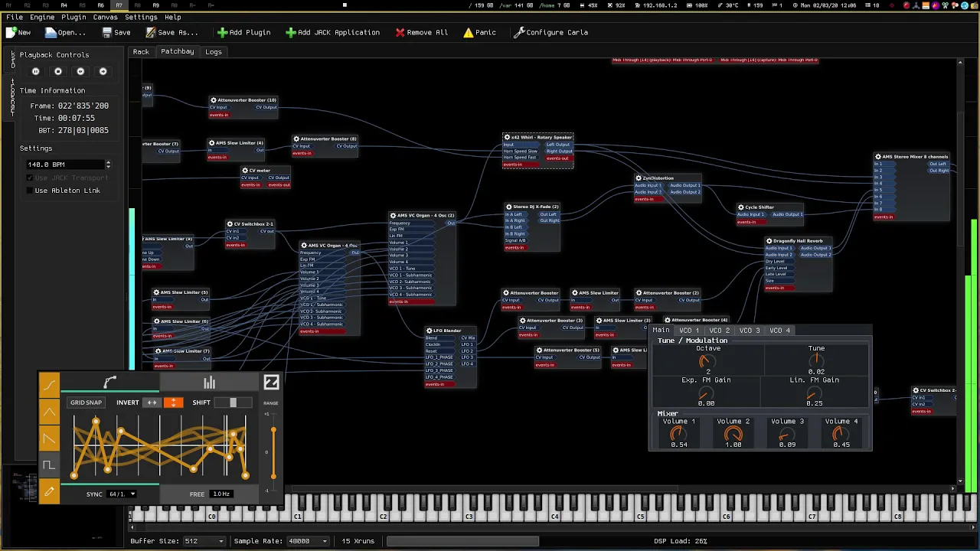Click the 140.0 BPM tempo field
The width and height of the screenshot is (980, 551).
[x=65, y=165]
